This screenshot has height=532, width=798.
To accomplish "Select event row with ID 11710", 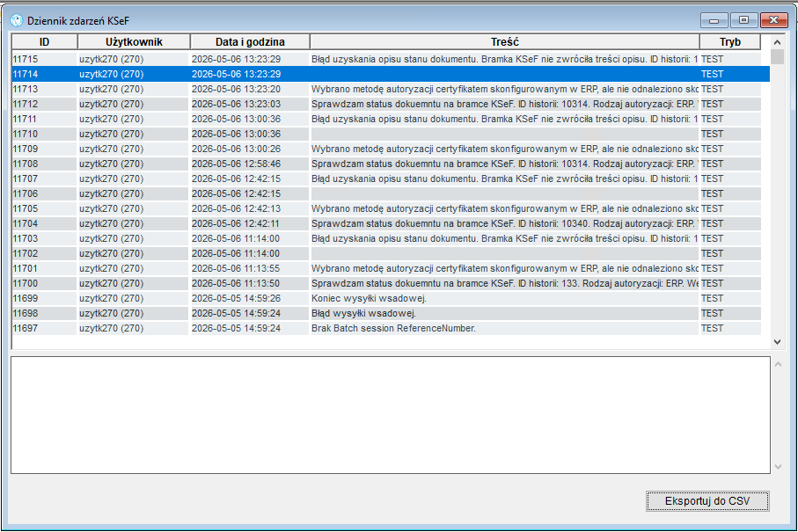I will [386, 134].
